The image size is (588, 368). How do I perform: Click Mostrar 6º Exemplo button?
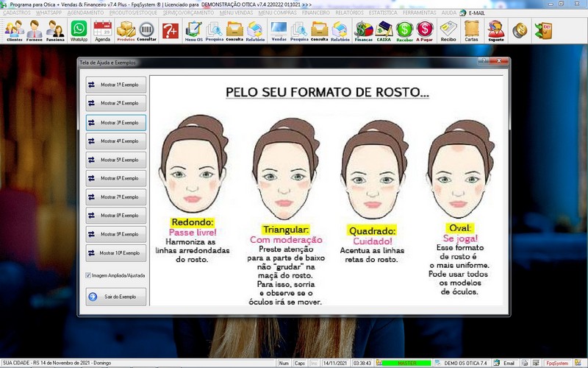[116, 178]
